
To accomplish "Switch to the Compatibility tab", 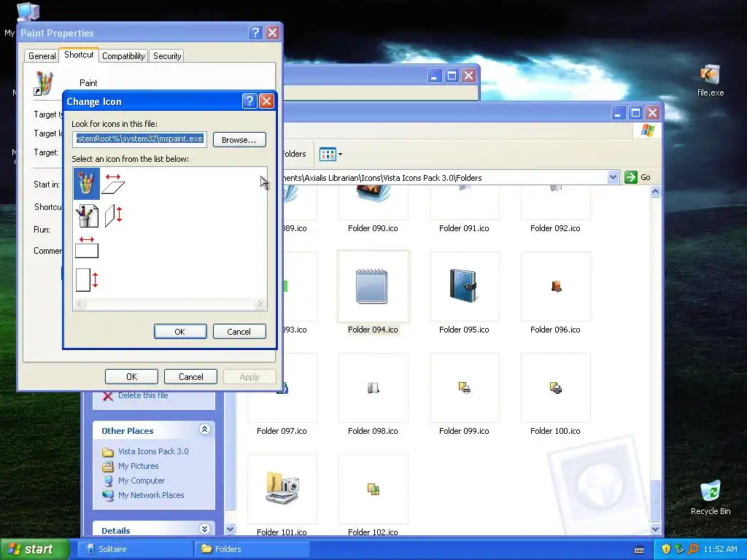I will click(x=123, y=55).
